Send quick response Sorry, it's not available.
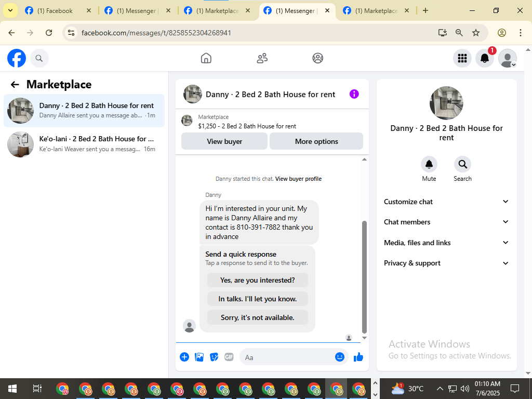 (258, 317)
